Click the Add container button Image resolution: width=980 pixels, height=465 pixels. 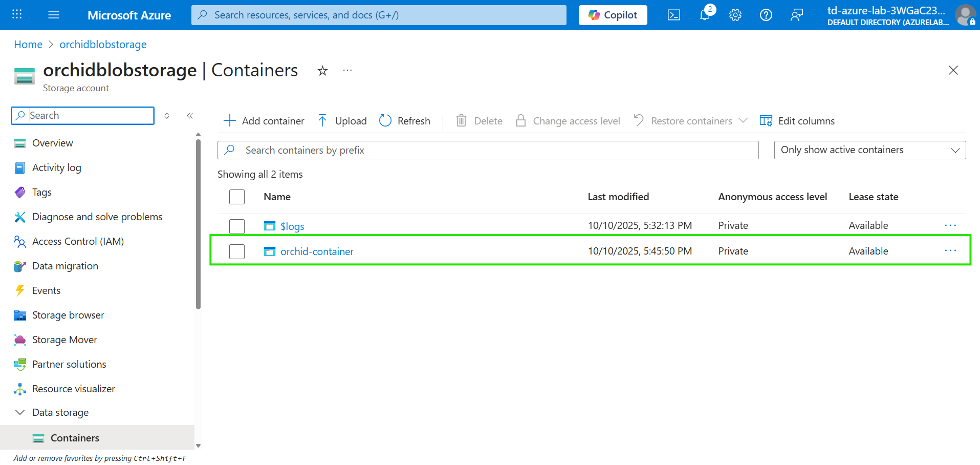pyautogui.click(x=264, y=121)
